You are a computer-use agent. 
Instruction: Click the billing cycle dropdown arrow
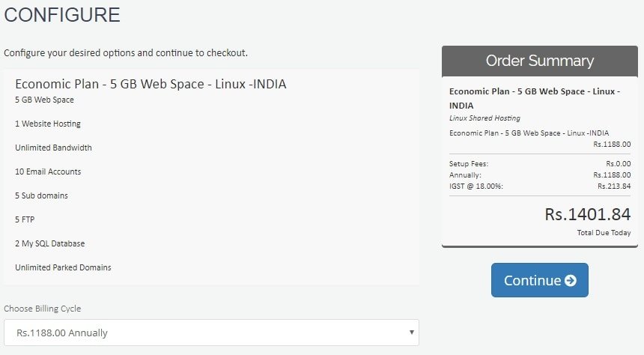[412, 332]
